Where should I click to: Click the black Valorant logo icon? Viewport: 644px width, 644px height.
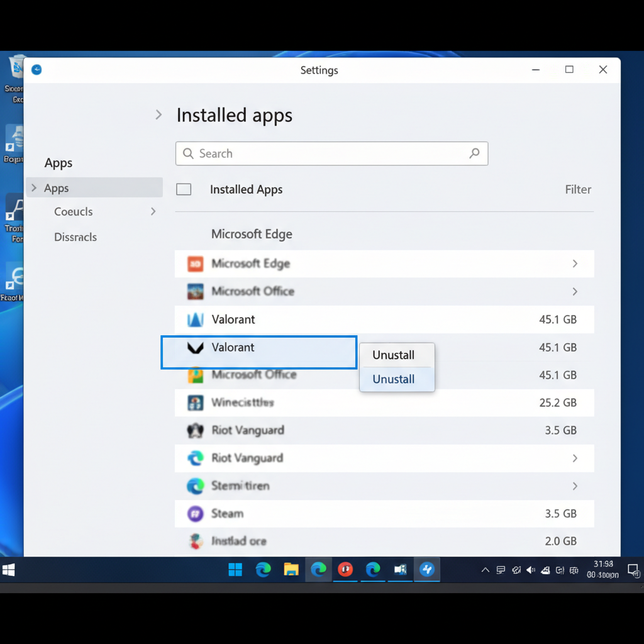tap(196, 348)
